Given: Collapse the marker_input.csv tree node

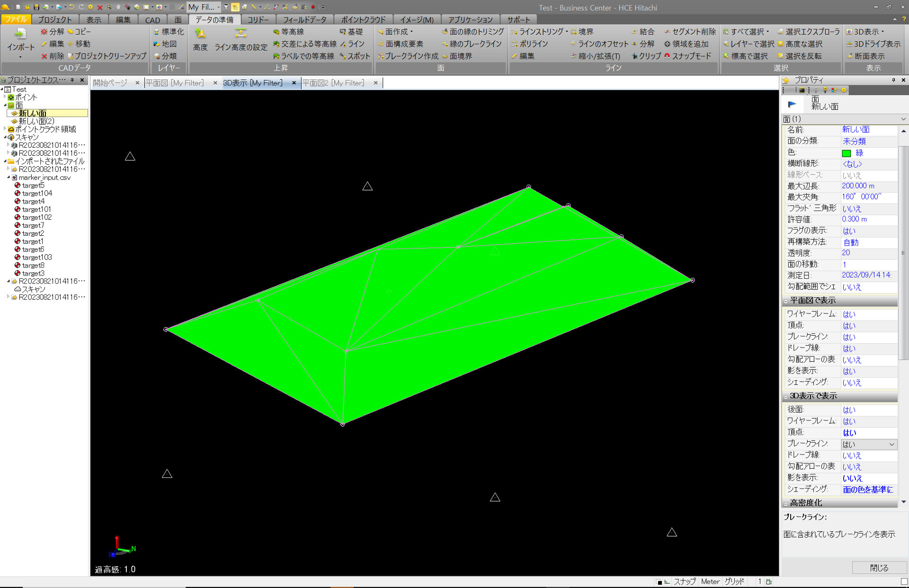Looking at the screenshot, I should tap(9, 178).
